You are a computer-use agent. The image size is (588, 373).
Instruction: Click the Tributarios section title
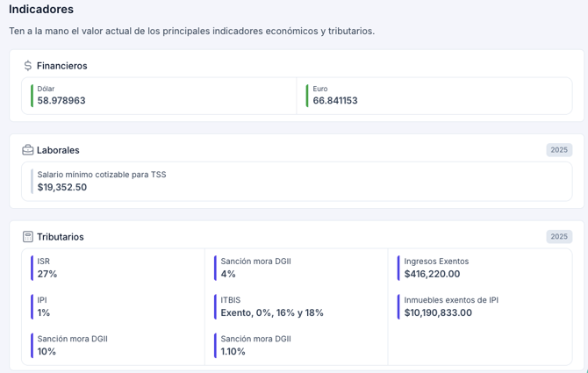61,237
